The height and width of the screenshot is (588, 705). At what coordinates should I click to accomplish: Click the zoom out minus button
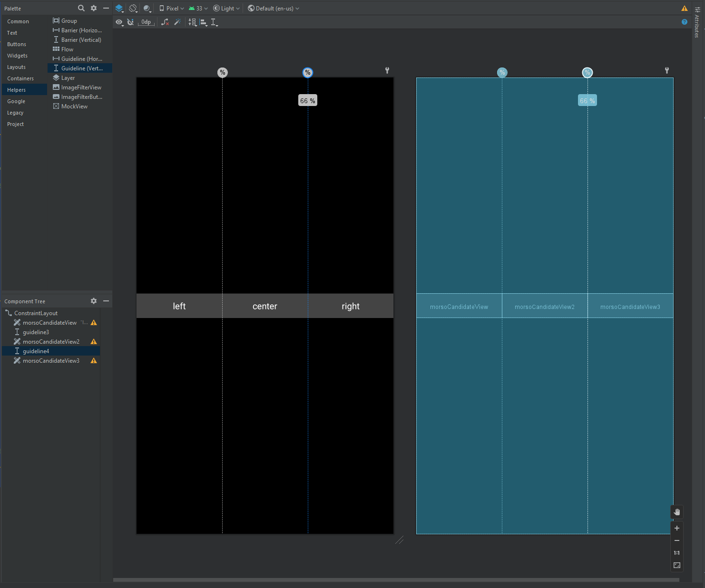(x=677, y=540)
